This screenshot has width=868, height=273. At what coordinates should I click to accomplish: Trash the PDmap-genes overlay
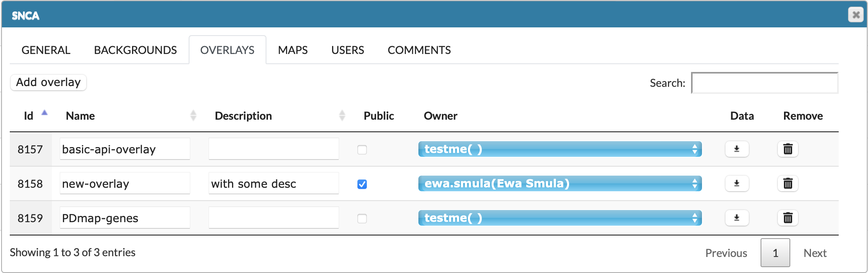click(x=788, y=218)
